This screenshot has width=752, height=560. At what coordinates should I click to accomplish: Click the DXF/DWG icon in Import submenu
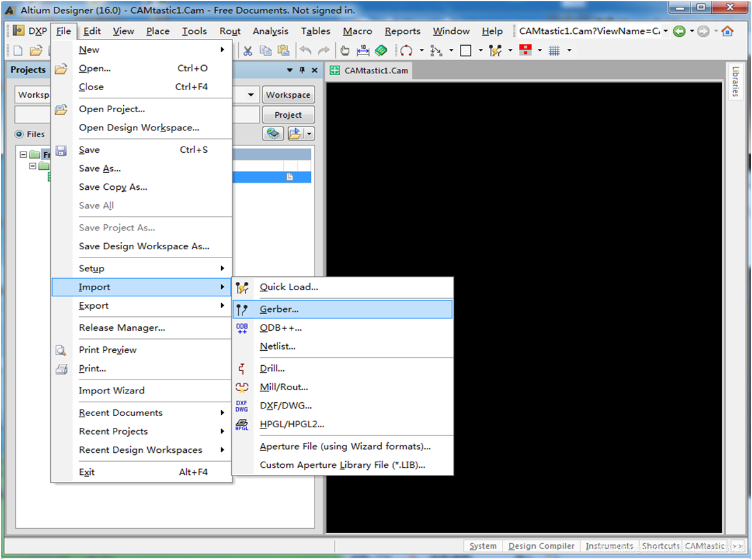click(x=242, y=406)
